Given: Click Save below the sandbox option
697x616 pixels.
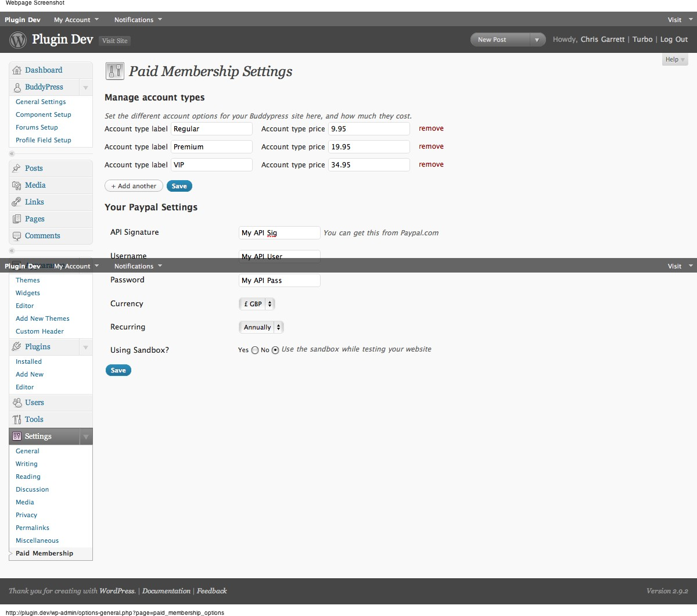Looking at the screenshot, I should click(x=118, y=370).
